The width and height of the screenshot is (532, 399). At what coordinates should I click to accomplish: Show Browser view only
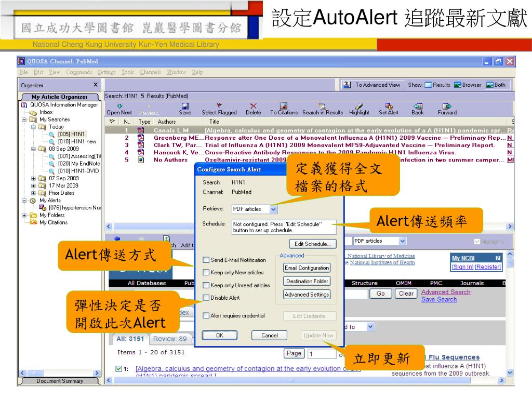pos(468,85)
